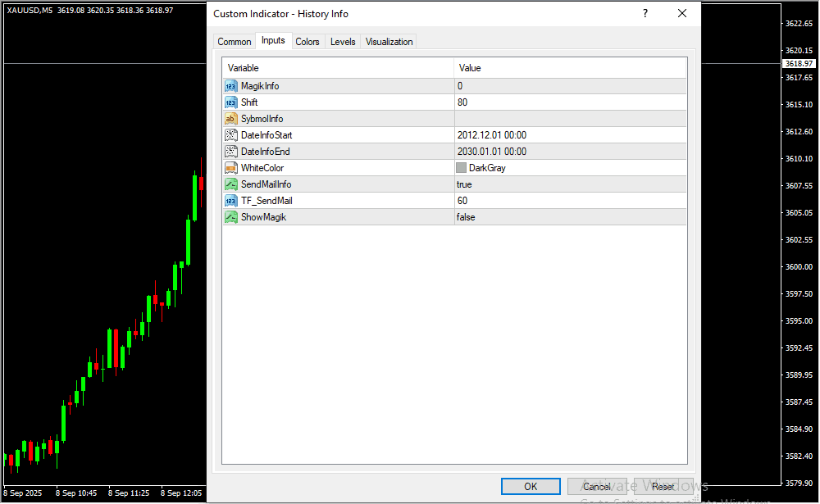The image size is (820, 504).
Task: Click the WhiteColor color type icon
Action: click(230, 168)
